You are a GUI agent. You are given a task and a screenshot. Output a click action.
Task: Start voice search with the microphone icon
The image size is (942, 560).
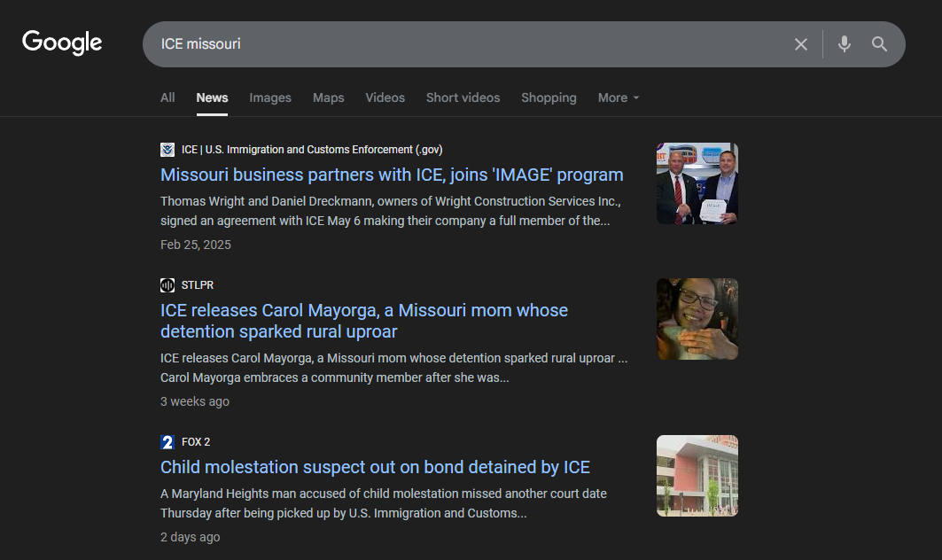(x=844, y=44)
